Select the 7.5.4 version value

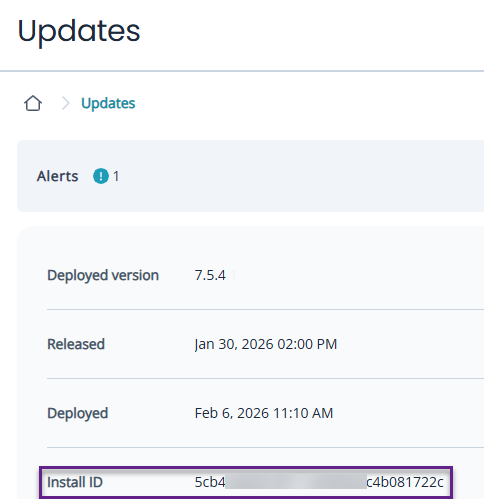coord(210,275)
